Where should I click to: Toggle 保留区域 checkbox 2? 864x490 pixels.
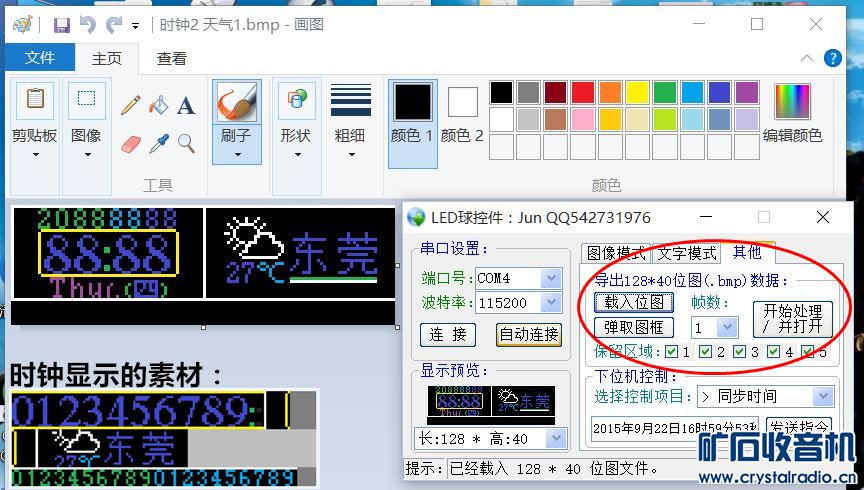[705, 352]
